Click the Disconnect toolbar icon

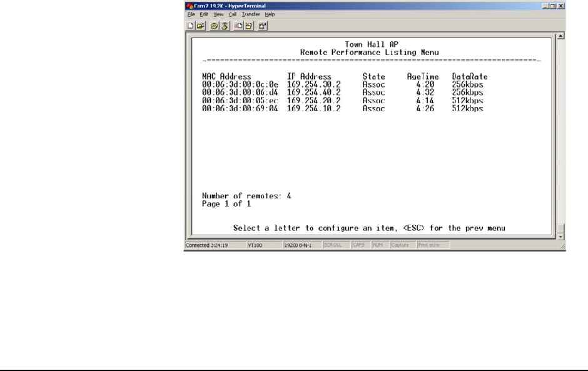click(x=225, y=26)
